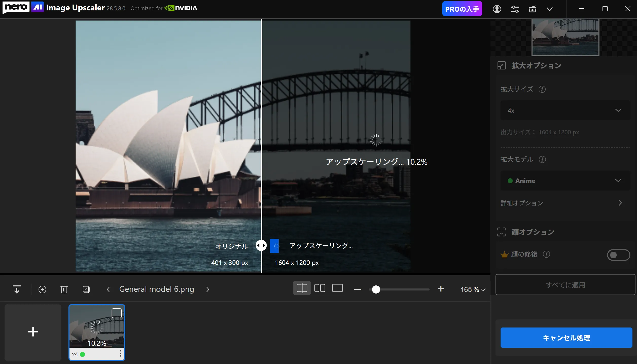Image resolution: width=637 pixels, height=364 pixels.
Task: Open the 165 % zoom level dropdown
Action: (473, 289)
